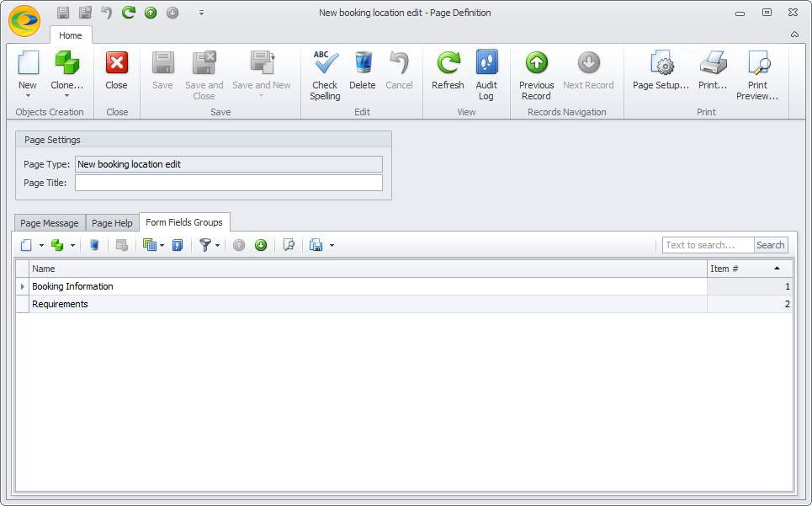Click the filter funnel icon in grid toolbar
This screenshot has width=812, height=506.
point(205,245)
